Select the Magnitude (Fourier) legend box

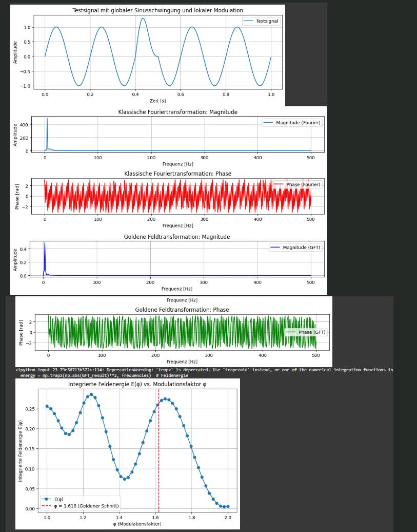pyautogui.click(x=292, y=123)
